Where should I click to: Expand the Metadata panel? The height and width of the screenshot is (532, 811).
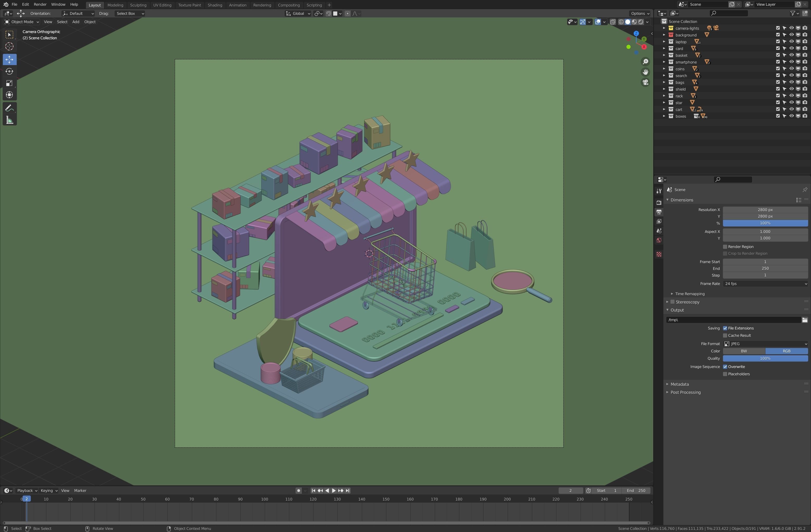tap(680, 384)
